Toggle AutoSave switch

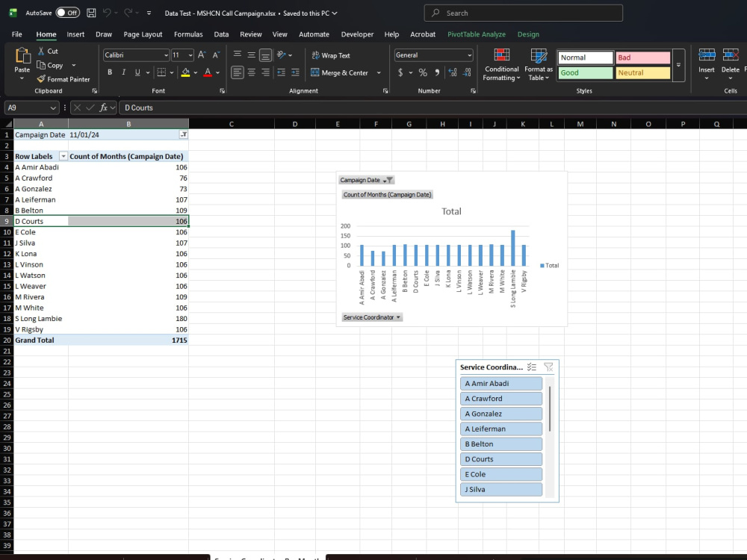point(67,13)
